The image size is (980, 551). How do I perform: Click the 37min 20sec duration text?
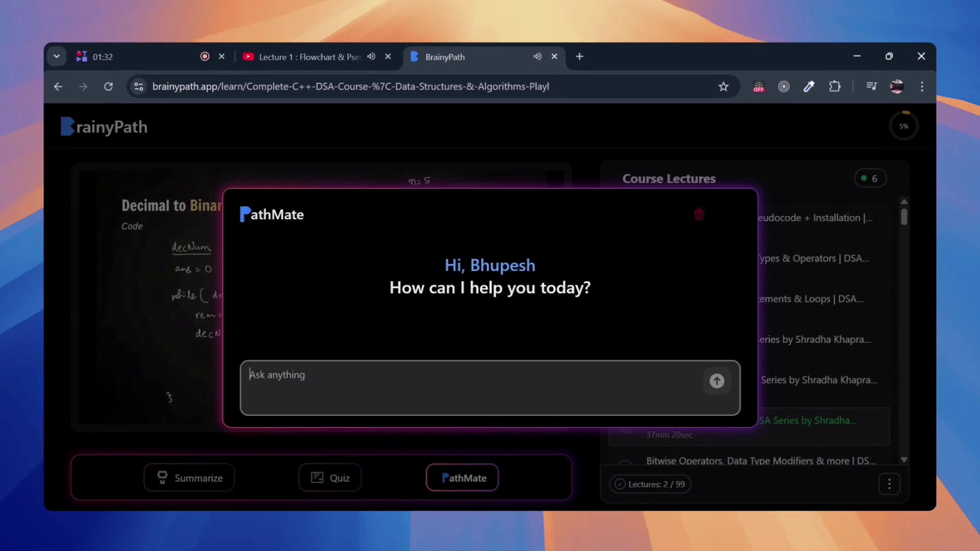click(x=669, y=435)
